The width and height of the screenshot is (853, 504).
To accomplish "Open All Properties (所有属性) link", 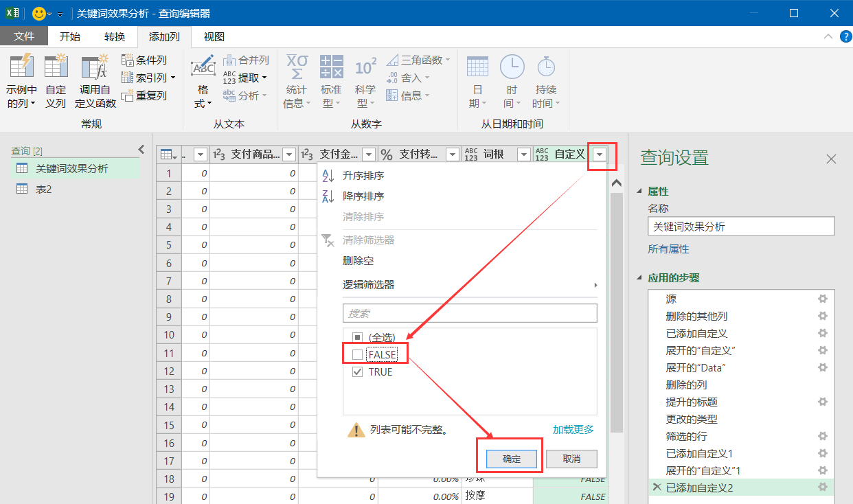I will coord(668,249).
